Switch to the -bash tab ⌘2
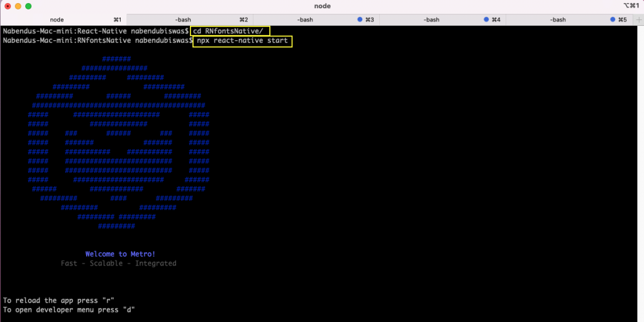644x322 pixels. (x=190, y=19)
